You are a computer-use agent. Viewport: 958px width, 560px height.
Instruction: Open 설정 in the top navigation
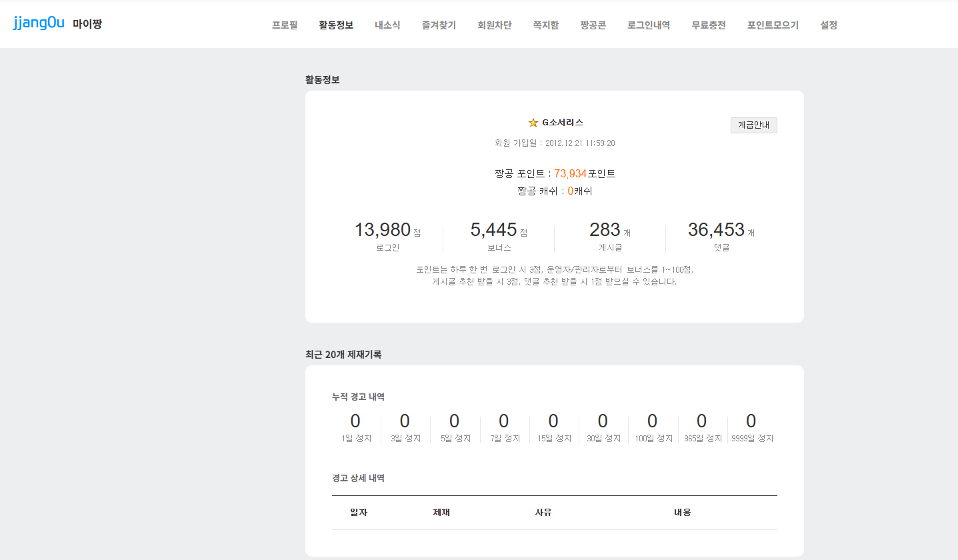click(x=829, y=25)
